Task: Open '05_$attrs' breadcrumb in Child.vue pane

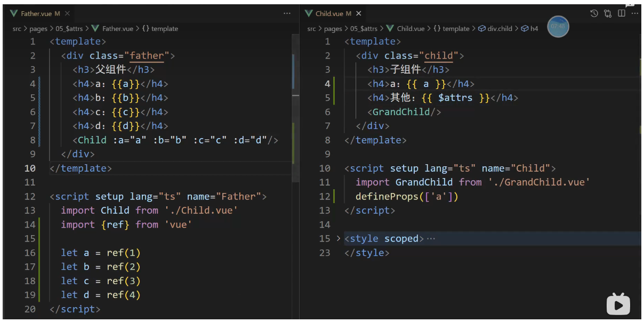Action: (364, 29)
